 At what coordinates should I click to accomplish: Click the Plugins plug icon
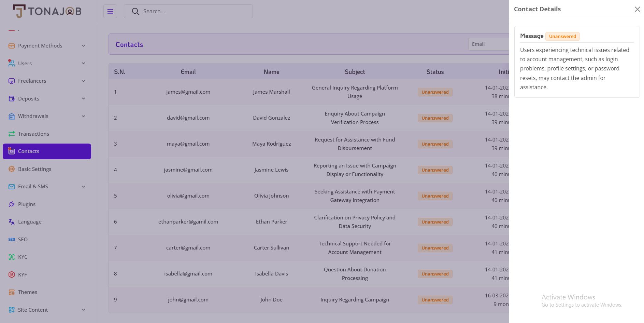click(12, 204)
